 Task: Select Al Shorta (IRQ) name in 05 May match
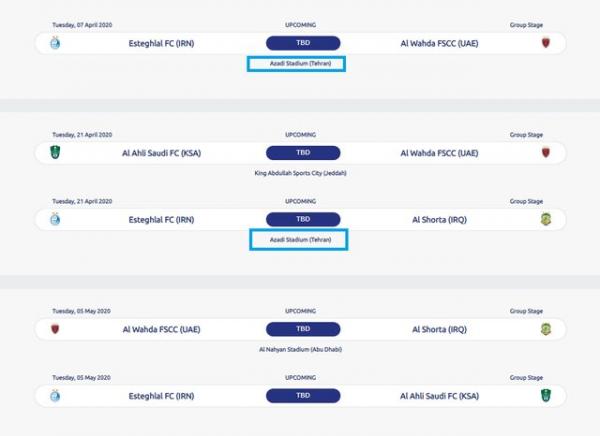(439, 328)
